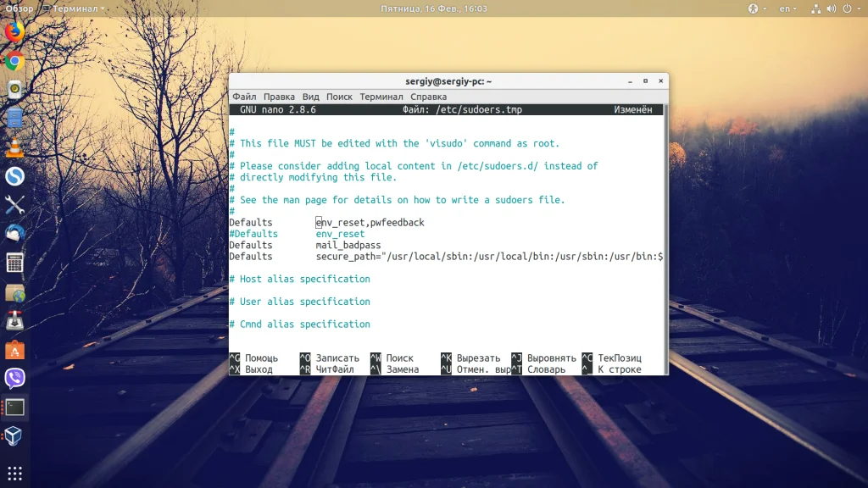The height and width of the screenshot is (488, 868).
Task: Open VirtualBox from the dock
Action: [x=14, y=436]
